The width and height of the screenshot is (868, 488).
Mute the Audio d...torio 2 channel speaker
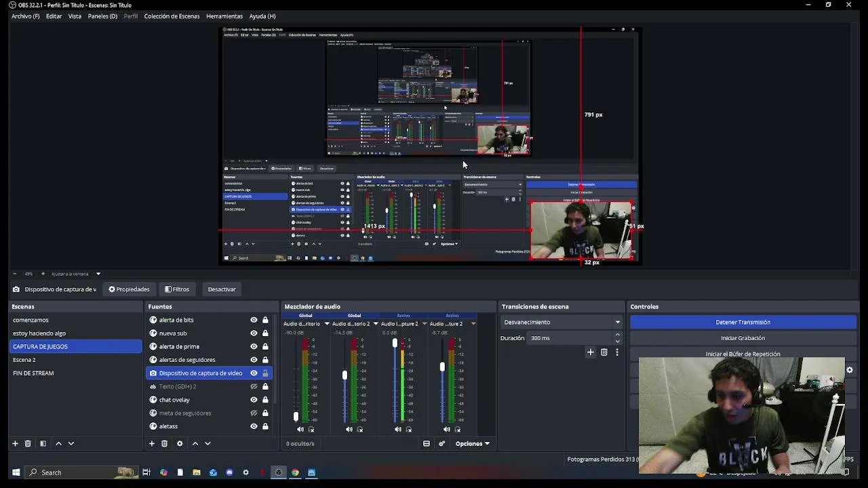click(349, 429)
